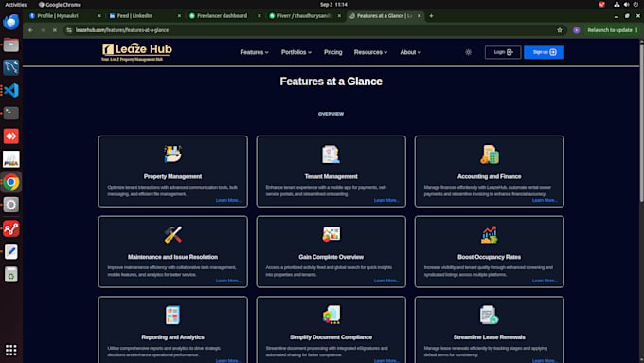Image resolution: width=644 pixels, height=363 pixels.
Task: Click the browser back arrow
Action: [31, 30]
